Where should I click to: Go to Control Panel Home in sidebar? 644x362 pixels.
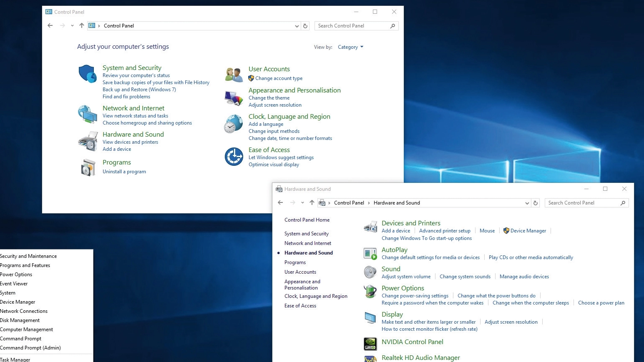pyautogui.click(x=307, y=220)
